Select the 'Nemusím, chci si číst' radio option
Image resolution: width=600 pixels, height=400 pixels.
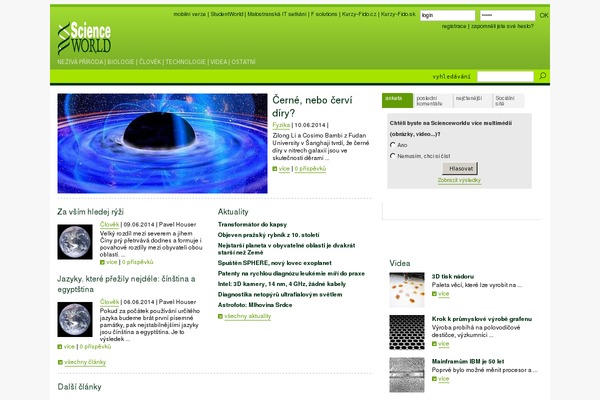click(392, 156)
